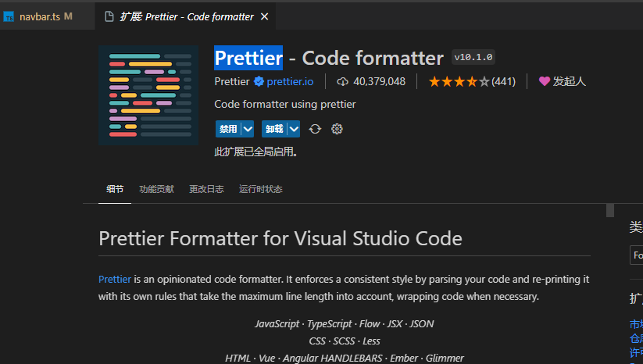Open the 运行时状态 runtime status tab
The height and width of the screenshot is (364, 643).
tap(261, 189)
